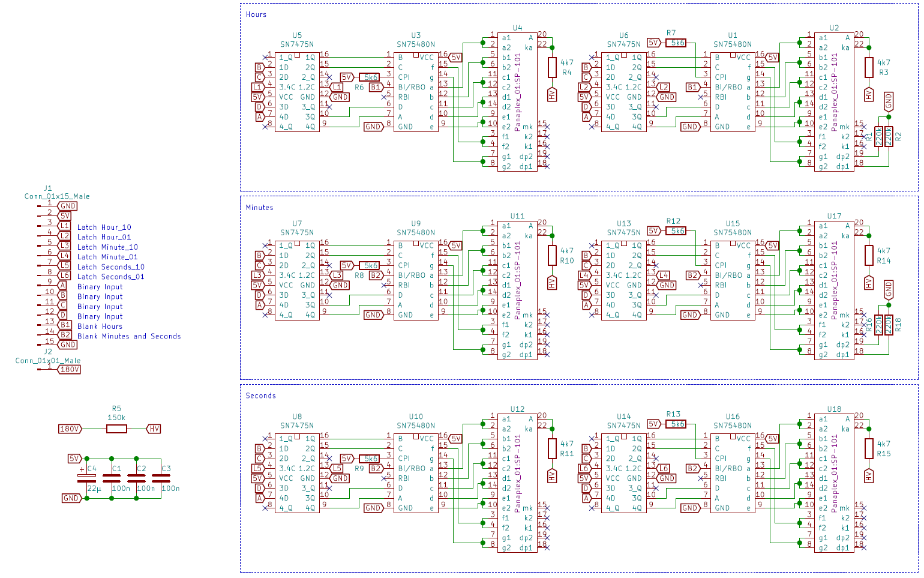The height and width of the screenshot is (578, 924).
Task: Click the Minutes section title
Action: pyautogui.click(x=259, y=208)
